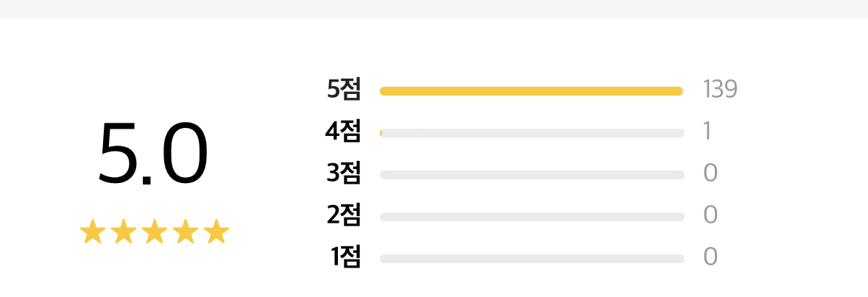Click the fourth yellow rating star

click(186, 232)
